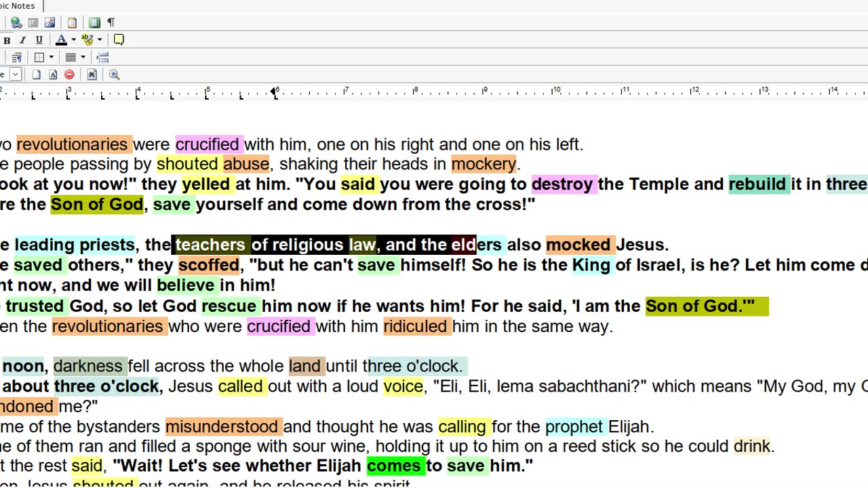Click the word "drink"
The image size is (868, 488).
(752, 446)
